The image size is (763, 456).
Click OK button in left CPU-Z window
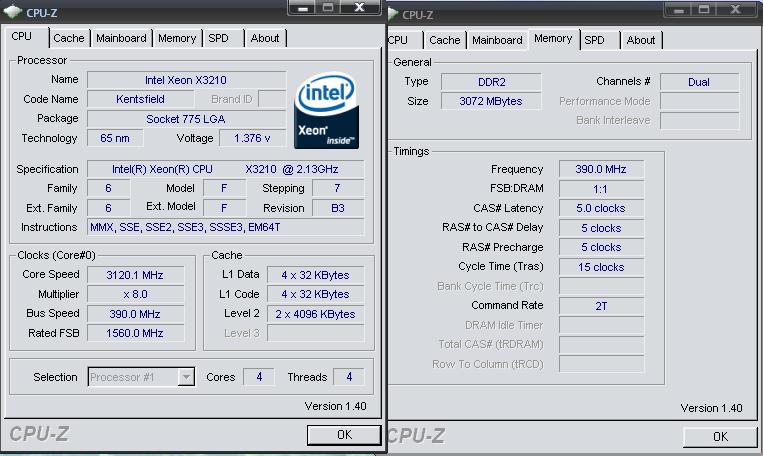(344, 435)
